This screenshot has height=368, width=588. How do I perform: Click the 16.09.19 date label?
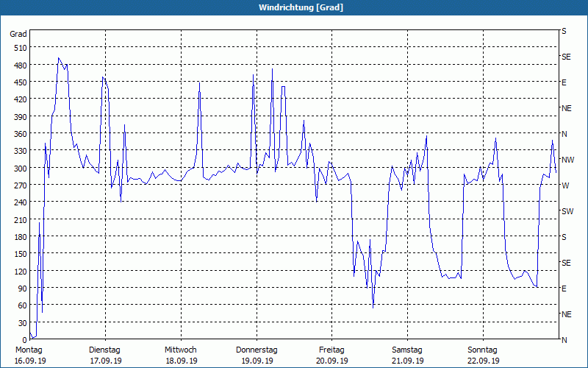pyautogui.click(x=30, y=361)
